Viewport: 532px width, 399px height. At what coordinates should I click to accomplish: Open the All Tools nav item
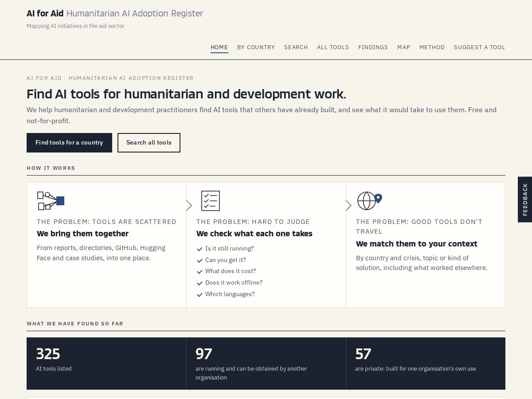(333, 47)
